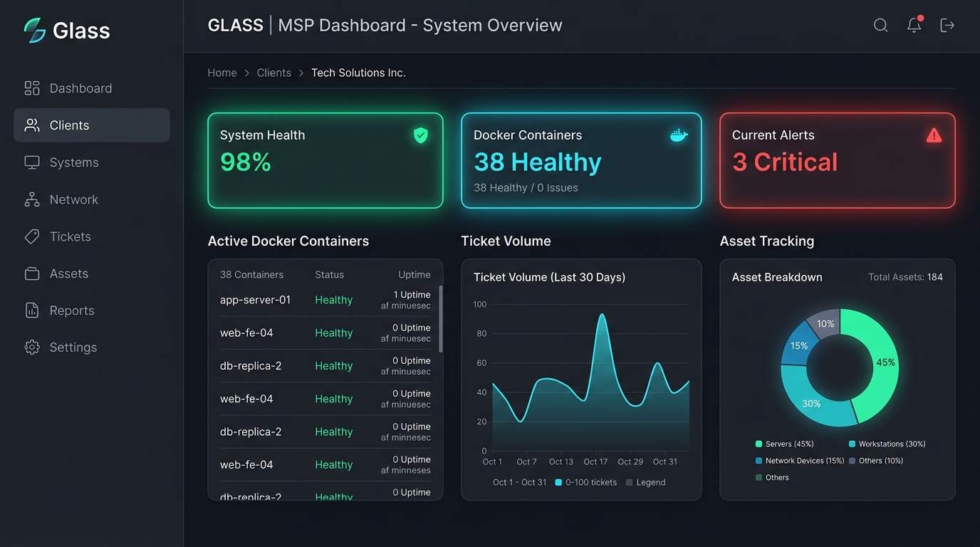The image size is (980, 547).
Task: Click the Ticket Volume (Last 30 Days) title
Action: [549, 277]
